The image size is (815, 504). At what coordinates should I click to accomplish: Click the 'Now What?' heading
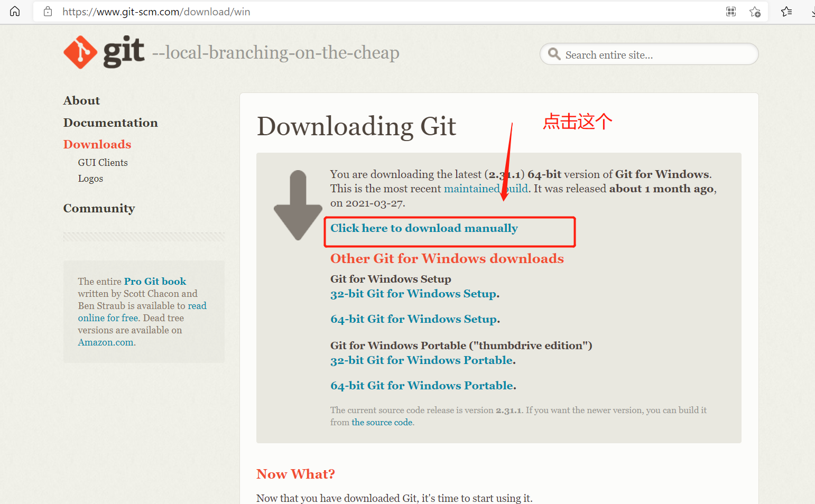[295, 474]
